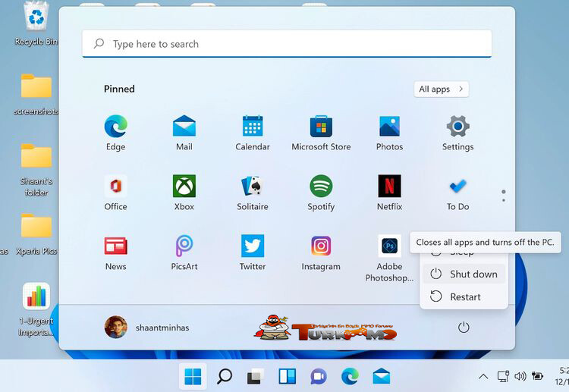The height and width of the screenshot is (392, 569).
Task: Go to next pinned apps page dot
Action: (x=503, y=200)
